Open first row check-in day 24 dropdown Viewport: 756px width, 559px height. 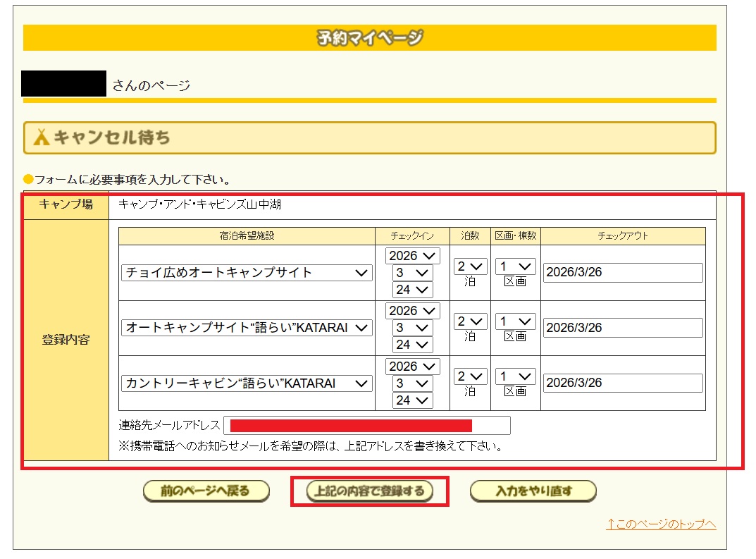[x=412, y=290]
